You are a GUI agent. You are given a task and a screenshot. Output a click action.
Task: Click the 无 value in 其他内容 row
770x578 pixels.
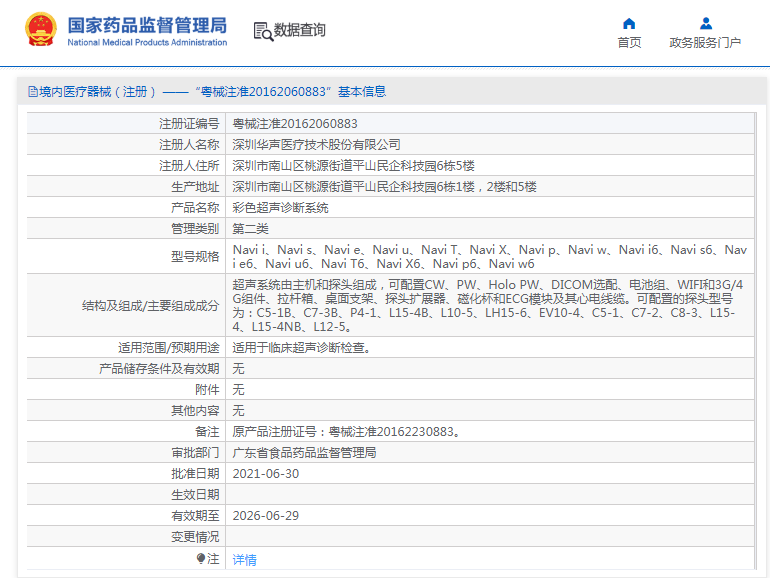(x=238, y=411)
